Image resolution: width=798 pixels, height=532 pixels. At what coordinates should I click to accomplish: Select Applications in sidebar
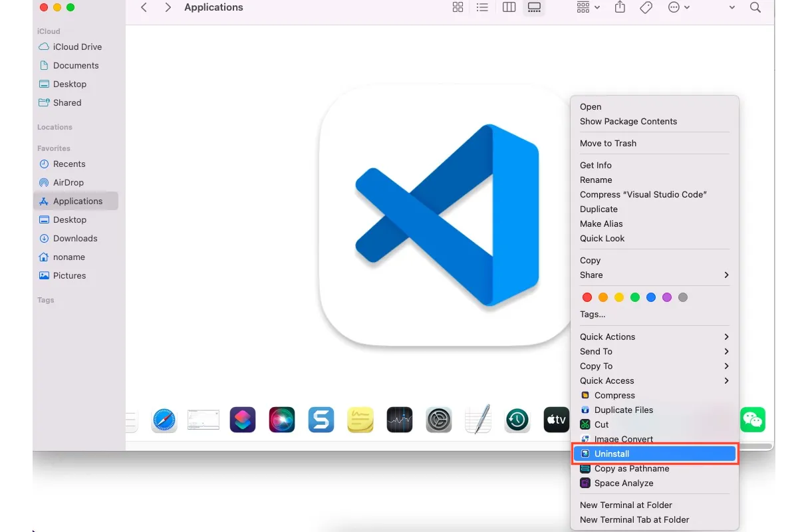76,201
